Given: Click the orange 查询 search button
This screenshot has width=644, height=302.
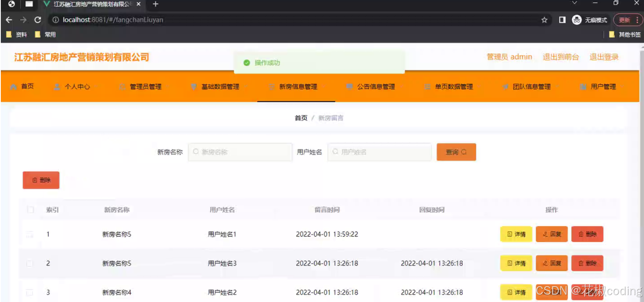Looking at the screenshot, I should point(456,152).
